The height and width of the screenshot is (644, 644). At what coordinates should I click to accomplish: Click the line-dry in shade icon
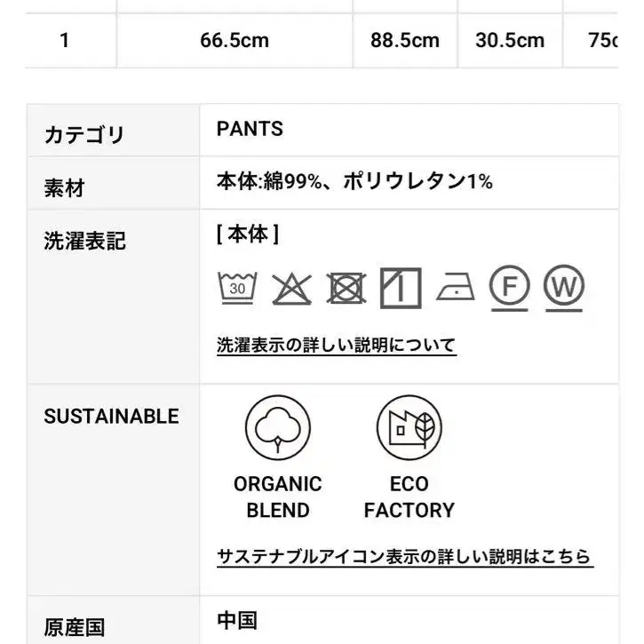pyautogui.click(x=401, y=288)
